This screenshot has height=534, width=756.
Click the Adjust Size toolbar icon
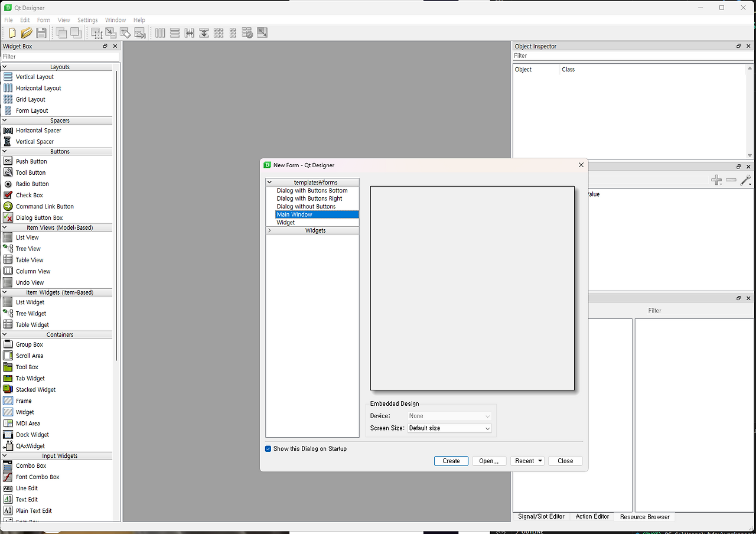pos(262,32)
